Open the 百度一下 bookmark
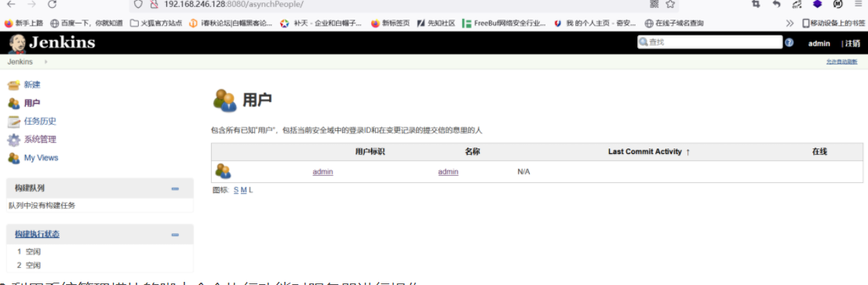The height and width of the screenshot is (285, 868). [x=87, y=24]
